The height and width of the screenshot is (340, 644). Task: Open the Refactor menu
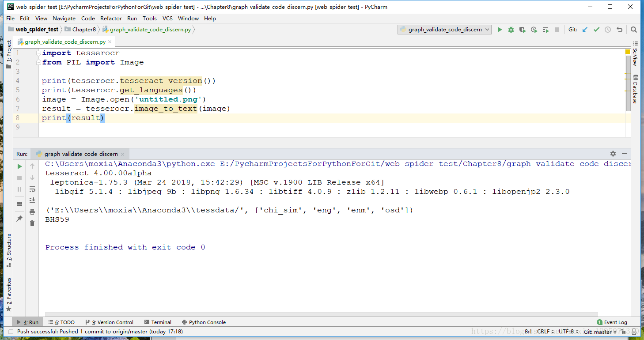[x=111, y=19]
